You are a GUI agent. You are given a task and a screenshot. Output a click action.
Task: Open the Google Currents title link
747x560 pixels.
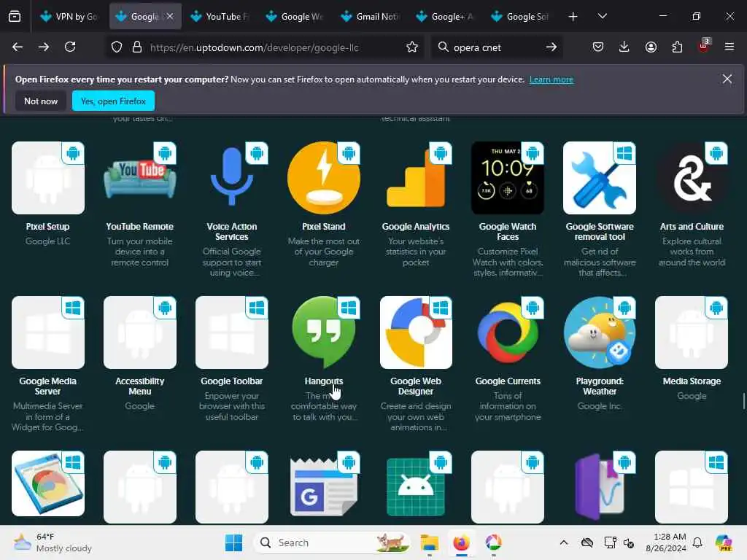(x=508, y=381)
